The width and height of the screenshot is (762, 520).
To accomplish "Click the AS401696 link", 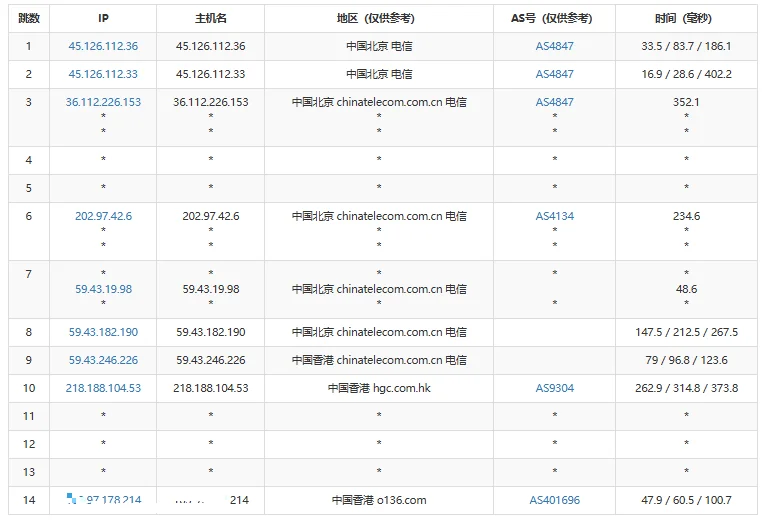I will pos(554,500).
